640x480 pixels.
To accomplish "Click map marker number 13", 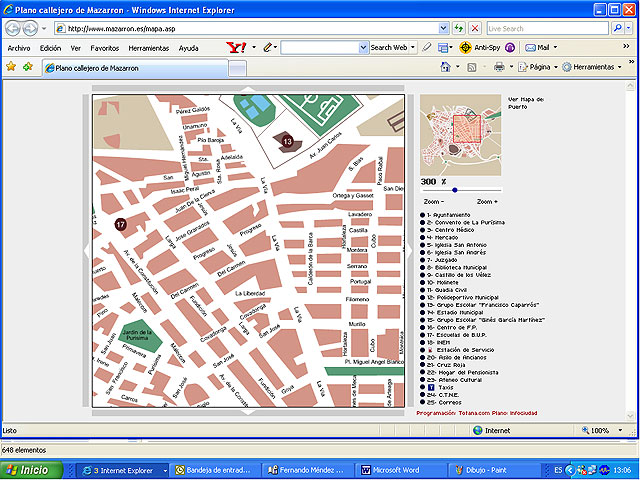I will pyautogui.click(x=287, y=142).
